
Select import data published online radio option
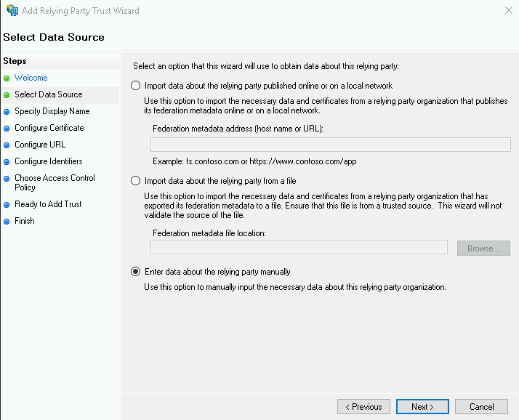click(x=135, y=86)
